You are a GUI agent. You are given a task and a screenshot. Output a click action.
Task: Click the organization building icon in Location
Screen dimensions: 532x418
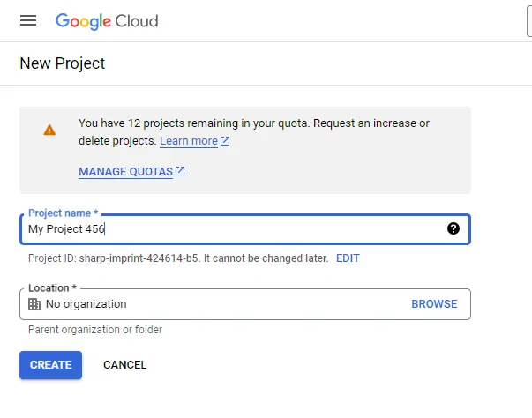point(34,304)
